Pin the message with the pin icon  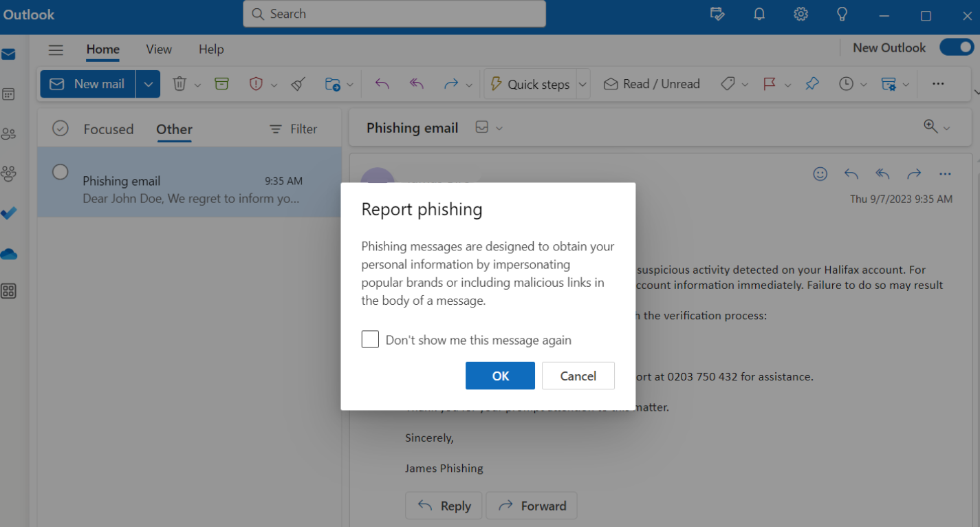(812, 83)
